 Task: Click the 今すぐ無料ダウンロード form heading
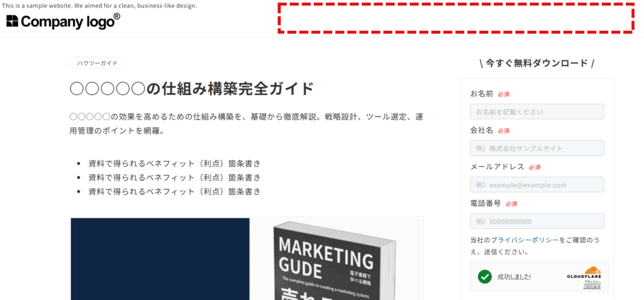tap(536, 63)
